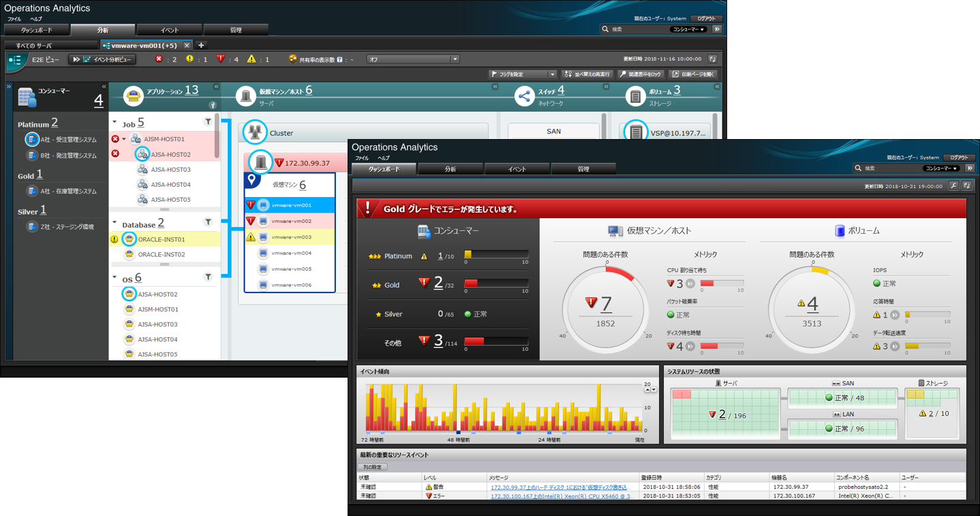Open 分析 tab in the dashboard window

pyautogui.click(x=450, y=168)
